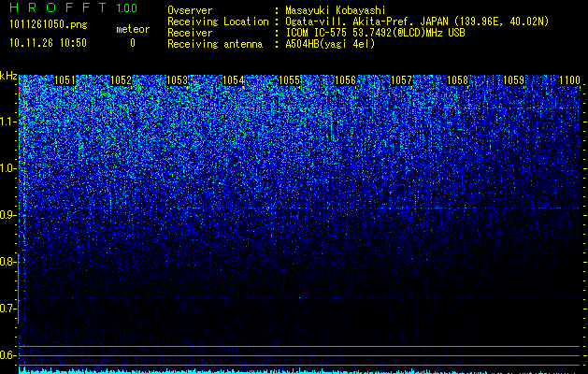Click the HROFFT 1.0.0 title text
This screenshot has height=374, width=588.
74,7
